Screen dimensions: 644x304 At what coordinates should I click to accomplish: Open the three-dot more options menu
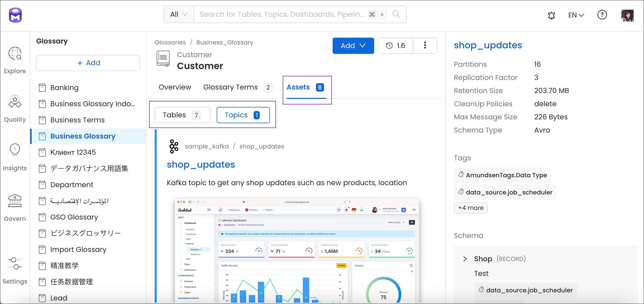coord(425,46)
